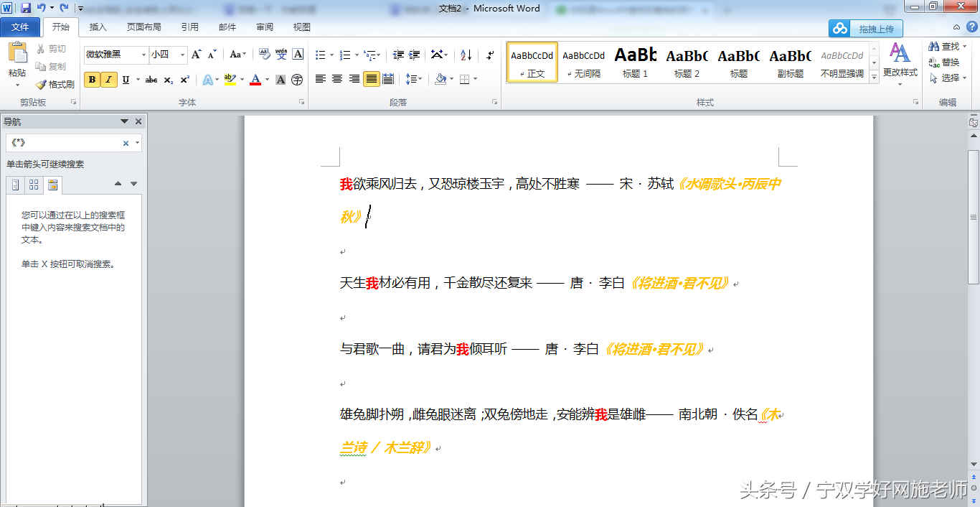Image resolution: width=980 pixels, height=507 pixels.
Task: Toggle Italic formatting button
Action: 109,80
